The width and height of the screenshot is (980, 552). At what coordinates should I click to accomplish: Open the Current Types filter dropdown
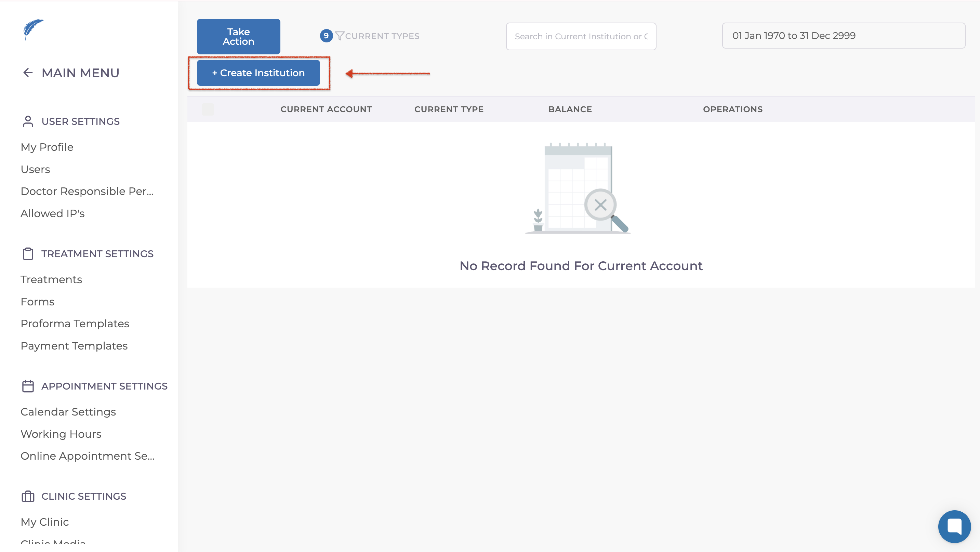382,36
